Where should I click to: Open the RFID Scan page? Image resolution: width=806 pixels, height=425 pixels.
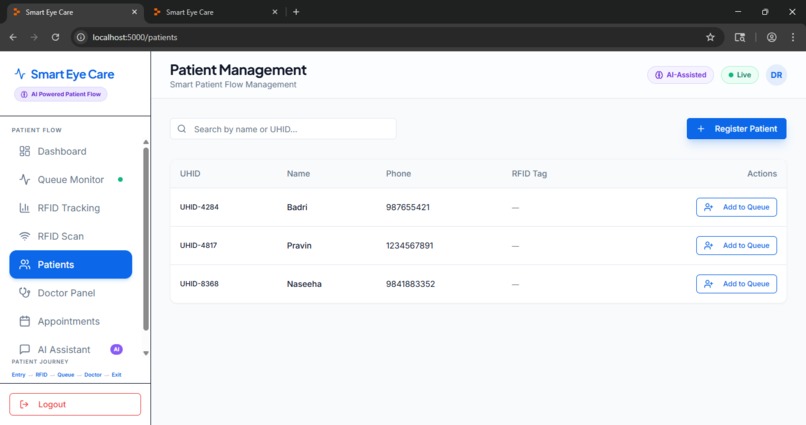coord(71,236)
